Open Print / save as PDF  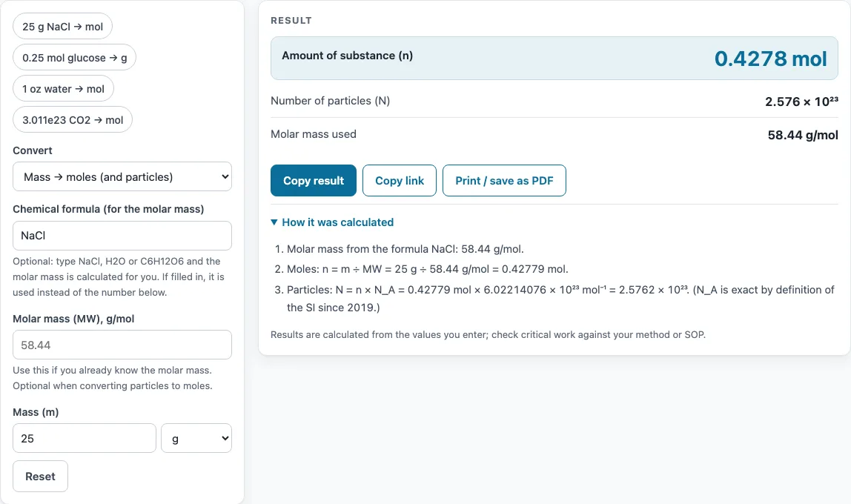click(504, 181)
